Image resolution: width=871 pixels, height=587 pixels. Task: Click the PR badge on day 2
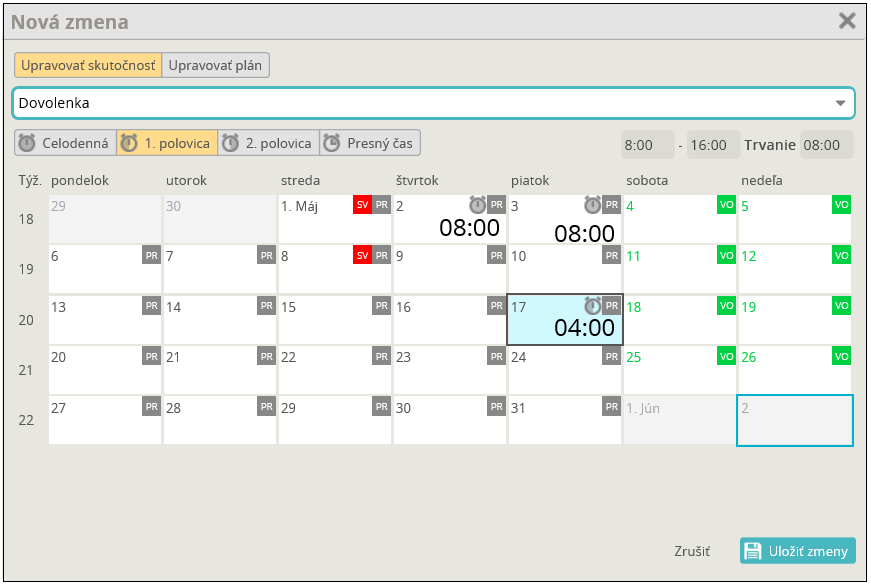pyautogui.click(x=497, y=205)
